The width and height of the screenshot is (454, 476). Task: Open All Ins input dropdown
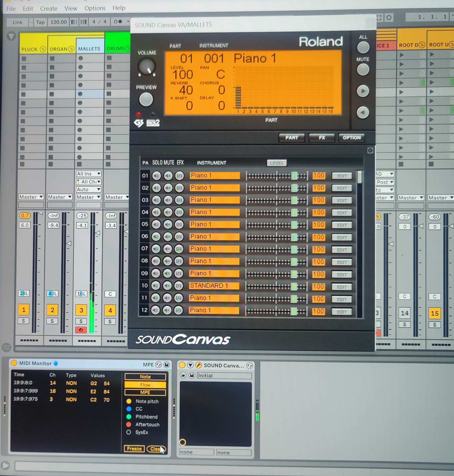coord(89,174)
